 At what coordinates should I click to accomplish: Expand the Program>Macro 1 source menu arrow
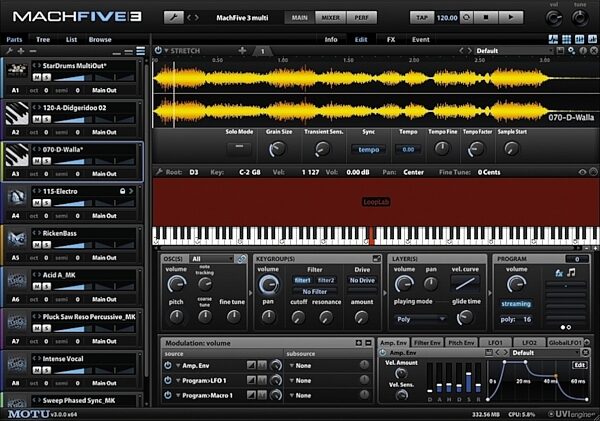tap(178, 395)
